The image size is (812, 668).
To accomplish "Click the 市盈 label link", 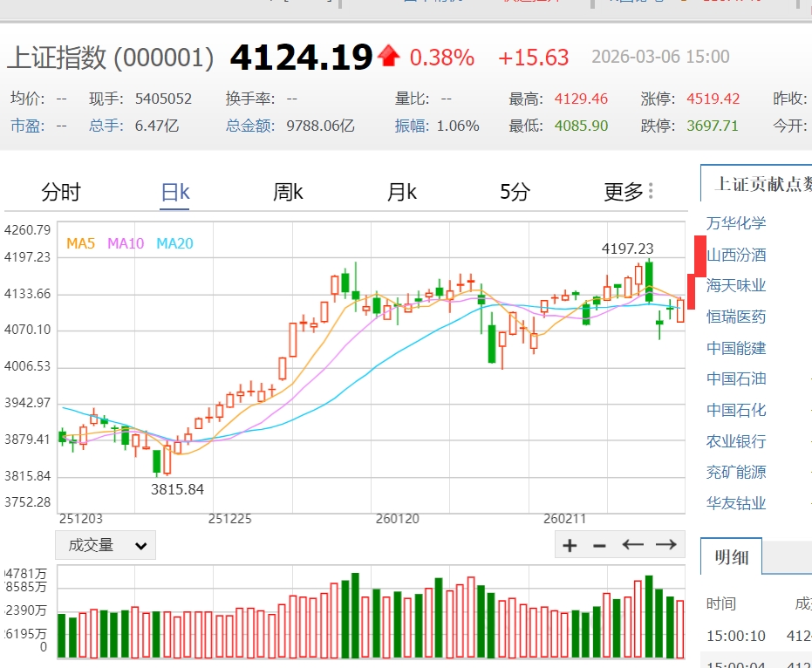I will tap(27, 126).
